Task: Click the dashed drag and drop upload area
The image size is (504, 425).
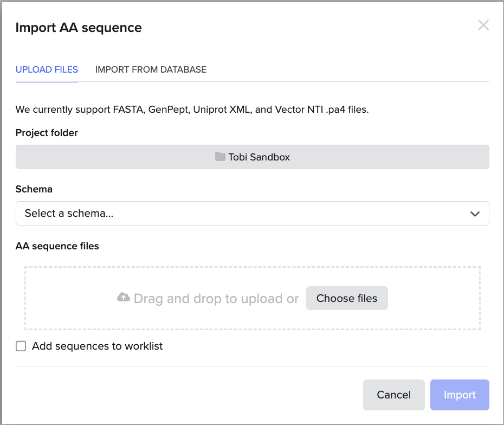Action: pos(252,298)
